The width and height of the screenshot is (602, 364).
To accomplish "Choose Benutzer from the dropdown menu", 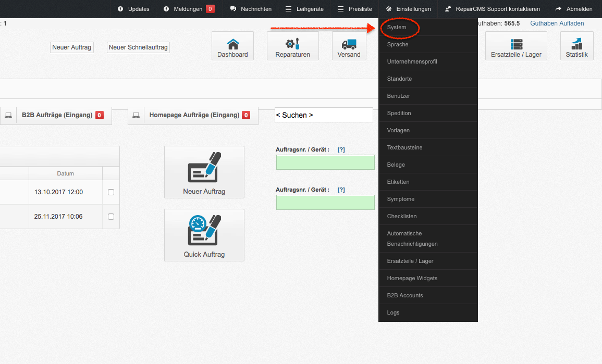I will [x=428, y=96].
